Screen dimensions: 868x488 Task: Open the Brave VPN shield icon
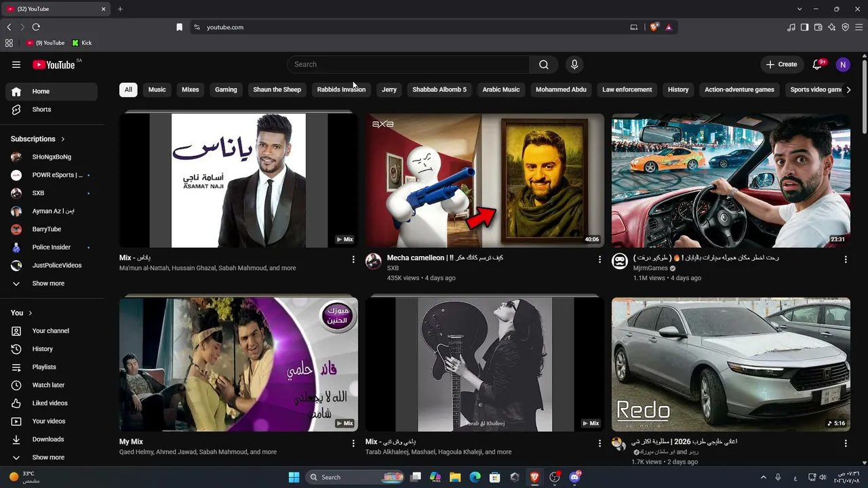pos(845,27)
